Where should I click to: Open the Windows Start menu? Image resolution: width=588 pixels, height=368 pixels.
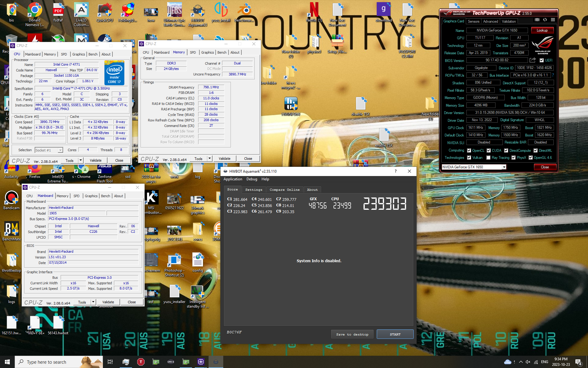pyautogui.click(x=7, y=362)
